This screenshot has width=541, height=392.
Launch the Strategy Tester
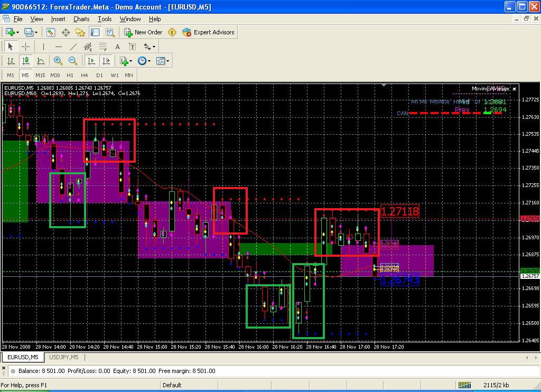coord(110,32)
